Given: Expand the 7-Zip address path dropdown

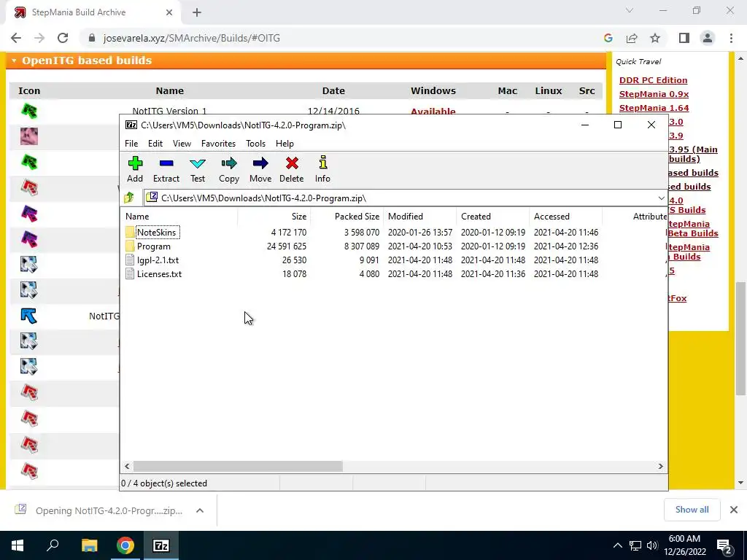Looking at the screenshot, I should 661,198.
